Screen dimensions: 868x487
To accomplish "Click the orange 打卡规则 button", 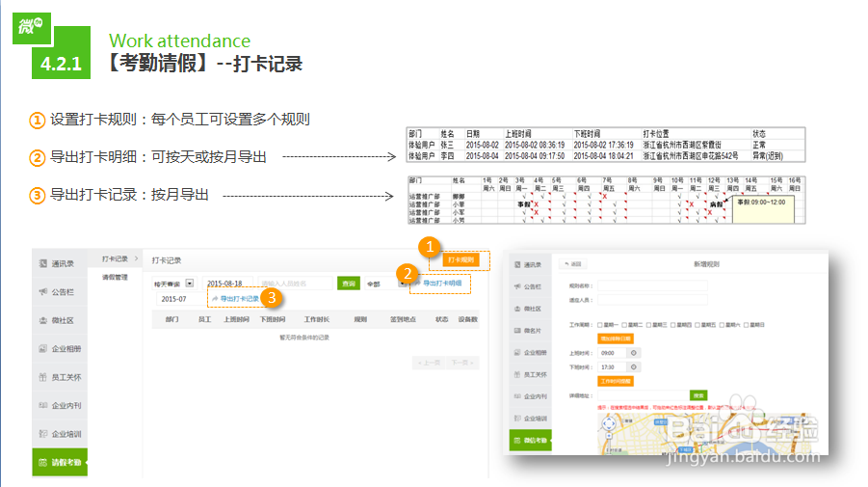I will [x=460, y=259].
